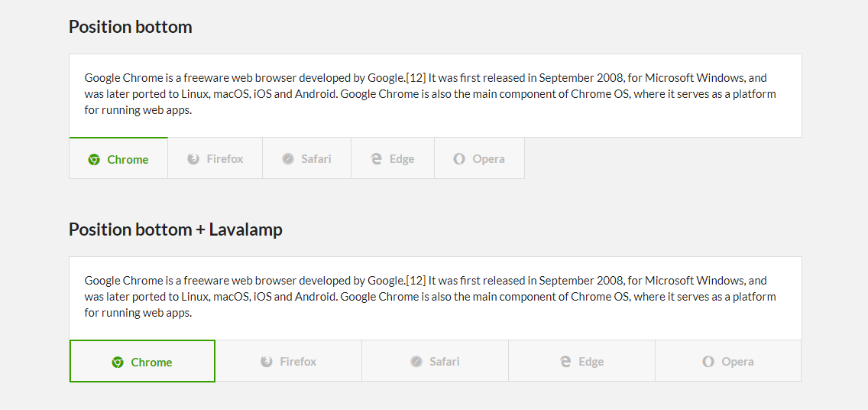Click the Edge logo icon in the Position bottom tabs
This screenshot has width=868, height=410.
point(376,159)
